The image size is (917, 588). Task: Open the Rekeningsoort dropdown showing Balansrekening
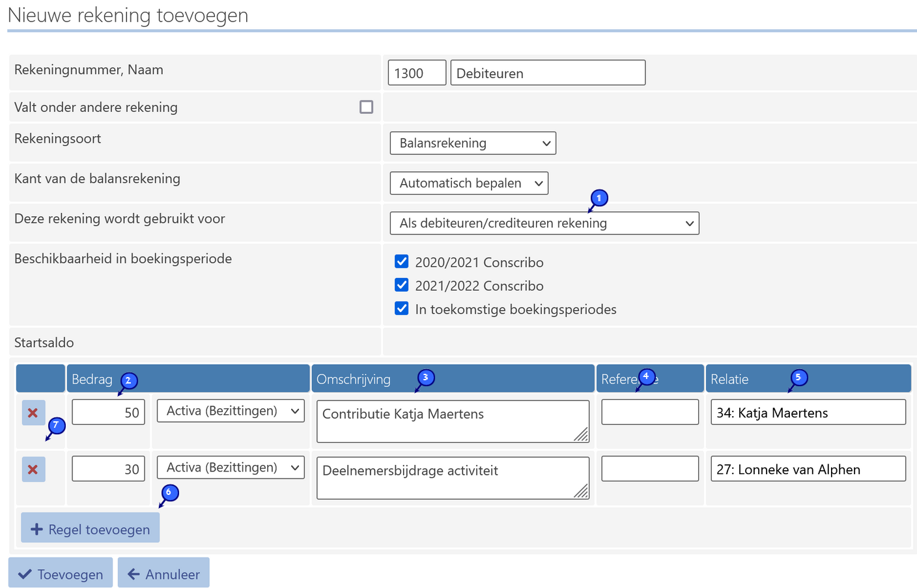473,143
